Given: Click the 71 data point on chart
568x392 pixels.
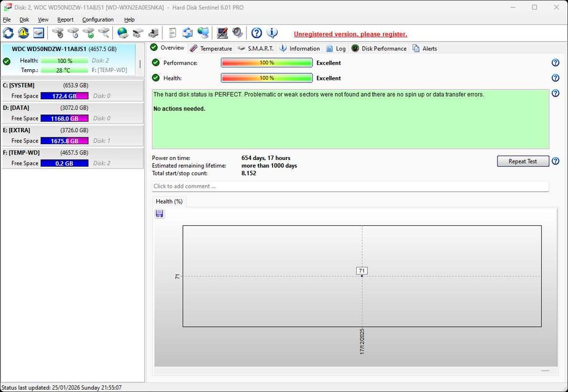Looking at the screenshot, I should (362, 276).
